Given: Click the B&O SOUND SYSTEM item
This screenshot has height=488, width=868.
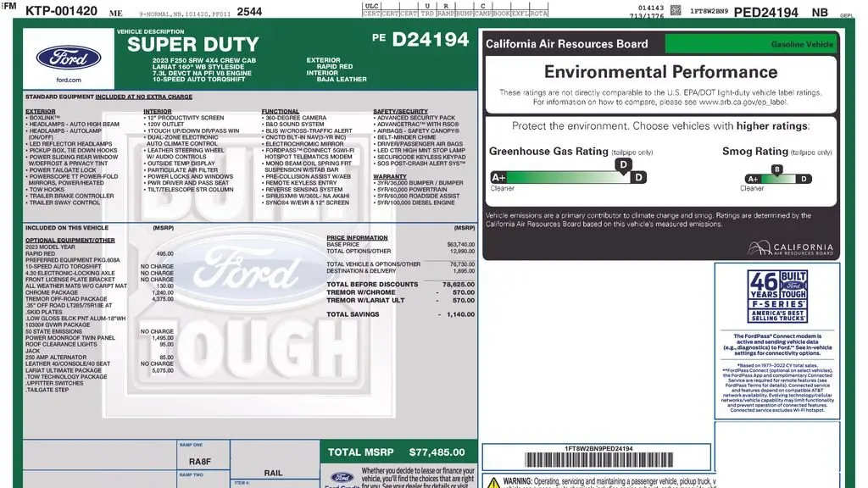Looking at the screenshot, I should [x=293, y=125].
